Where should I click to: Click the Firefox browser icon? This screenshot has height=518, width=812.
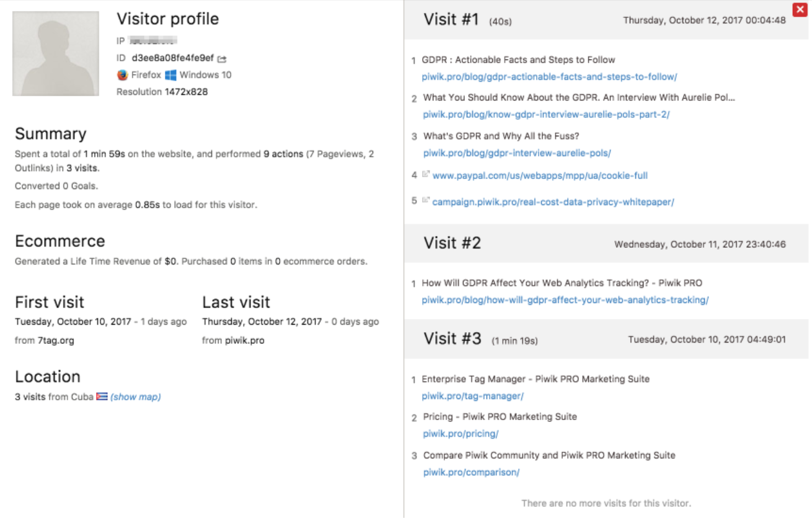pos(122,75)
